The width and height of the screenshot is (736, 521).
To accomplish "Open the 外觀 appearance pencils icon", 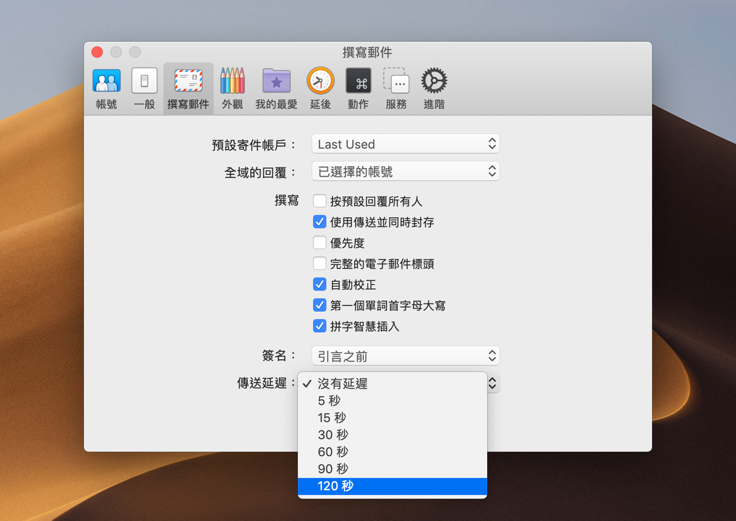I will pyautogui.click(x=232, y=89).
